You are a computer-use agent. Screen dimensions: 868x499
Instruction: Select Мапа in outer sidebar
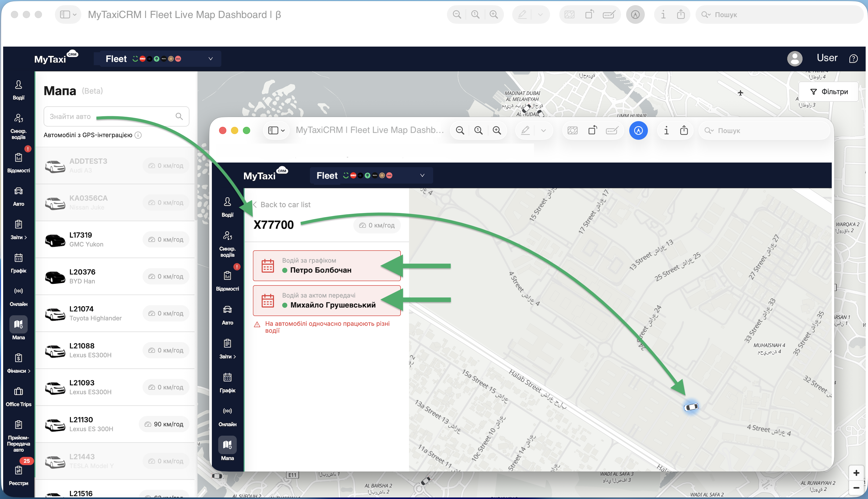(x=18, y=328)
